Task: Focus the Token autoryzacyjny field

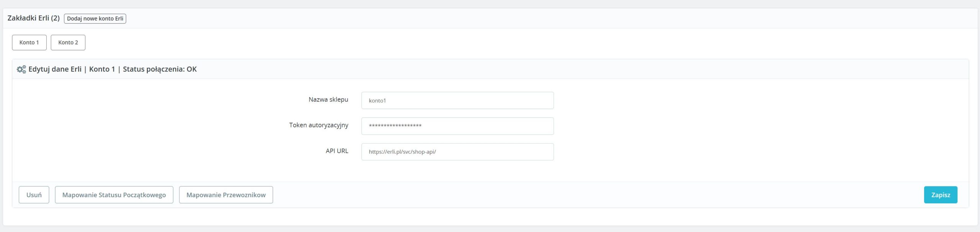Action: [457, 126]
